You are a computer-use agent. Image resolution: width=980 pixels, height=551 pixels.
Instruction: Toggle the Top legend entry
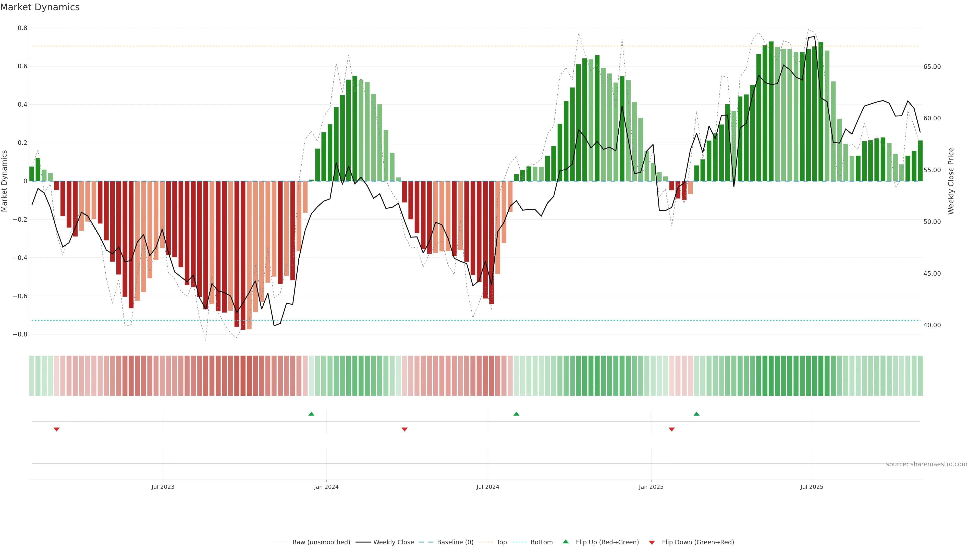coord(501,542)
